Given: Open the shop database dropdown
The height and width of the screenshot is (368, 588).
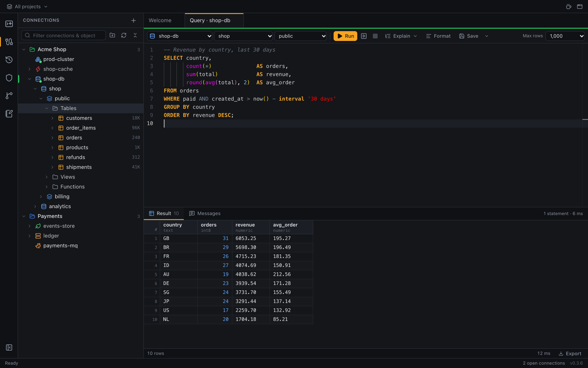Looking at the screenshot, I should [x=244, y=36].
